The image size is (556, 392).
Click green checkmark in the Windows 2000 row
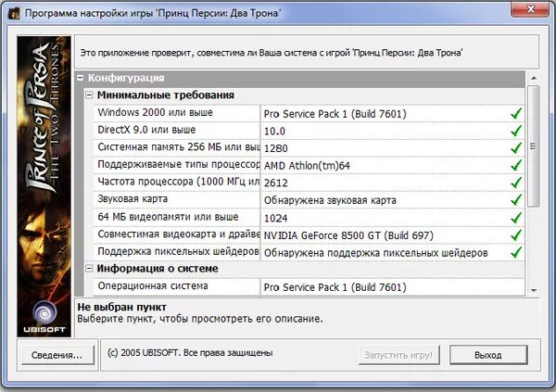tap(516, 113)
